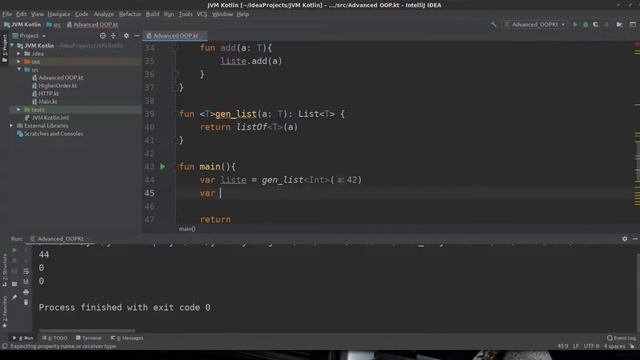Collapse the JVM Kotlin root node
The height and width of the screenshot is (360, 640).
click(12, 45)
